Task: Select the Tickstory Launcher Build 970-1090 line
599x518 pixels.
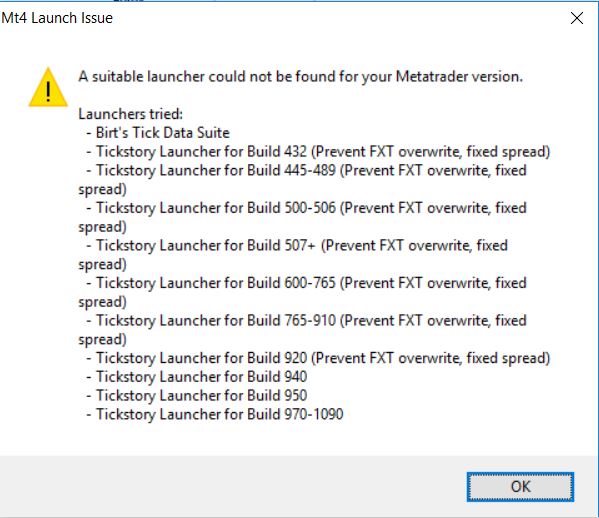Action: (215, 414)
